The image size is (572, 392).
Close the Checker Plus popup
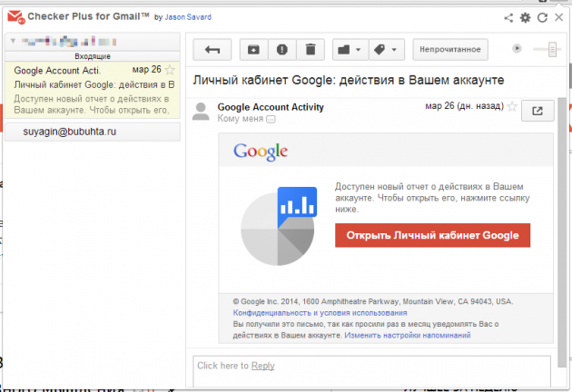pos(559,17)
